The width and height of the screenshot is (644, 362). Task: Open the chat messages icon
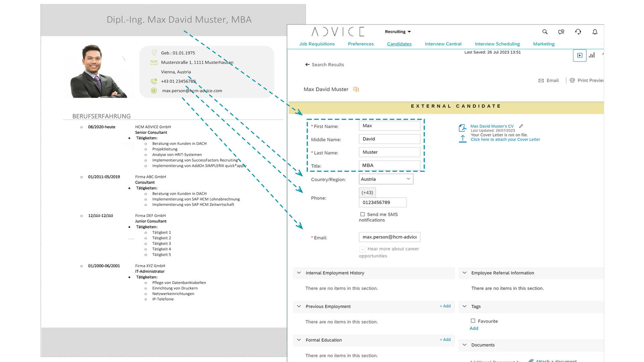click(561, 32)
